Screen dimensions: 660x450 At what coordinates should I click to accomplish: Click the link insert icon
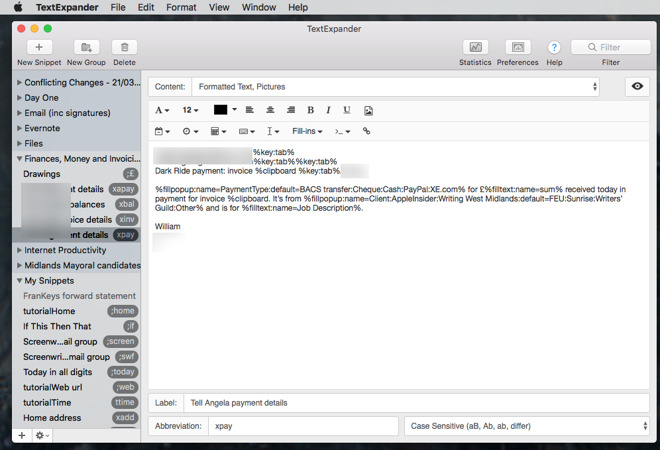[x=367, y=131]
